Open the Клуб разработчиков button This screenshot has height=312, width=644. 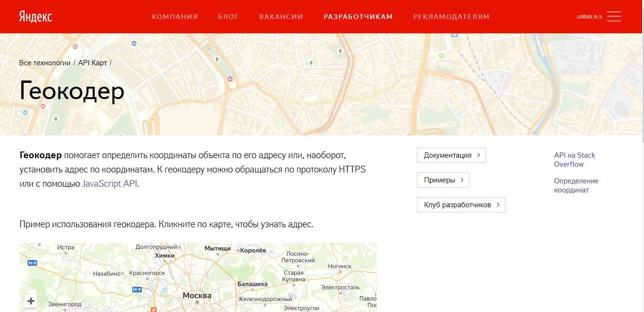click(461, 205)
